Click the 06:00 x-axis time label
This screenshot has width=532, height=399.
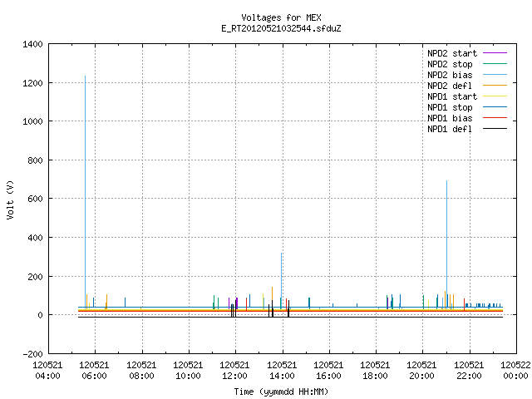(x=94, y=376)
